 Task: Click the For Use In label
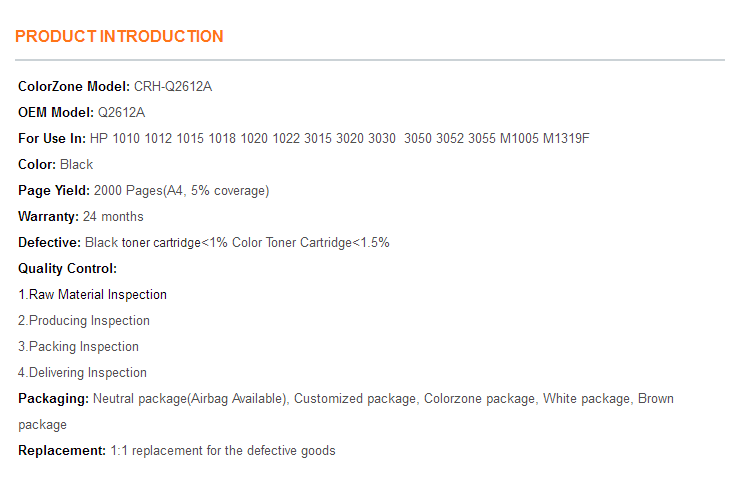point(52,139)
